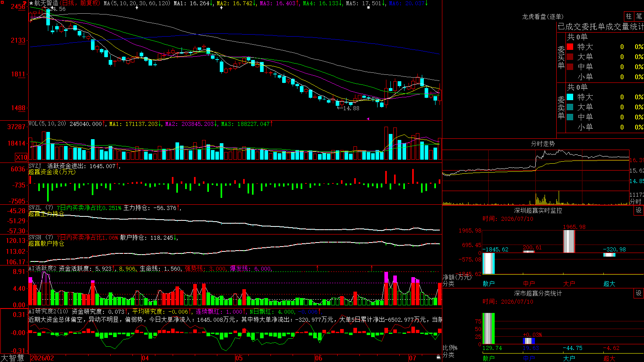This screenshot has height=362, width=644.
Task: Switch the 龙虎看盘 panel to 柱 mode
Action: point(629,16)
